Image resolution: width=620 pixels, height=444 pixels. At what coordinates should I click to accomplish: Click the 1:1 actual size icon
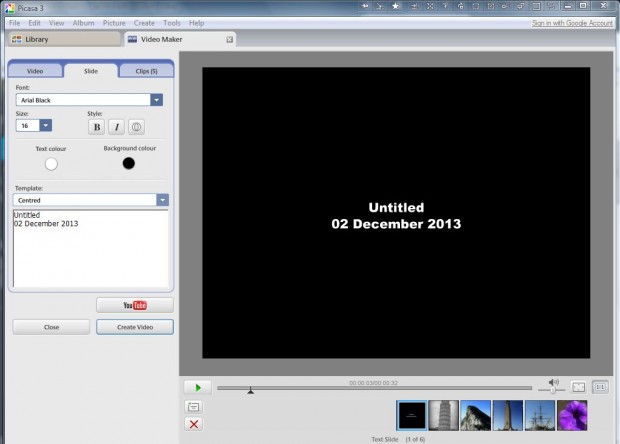click(600, 387)
